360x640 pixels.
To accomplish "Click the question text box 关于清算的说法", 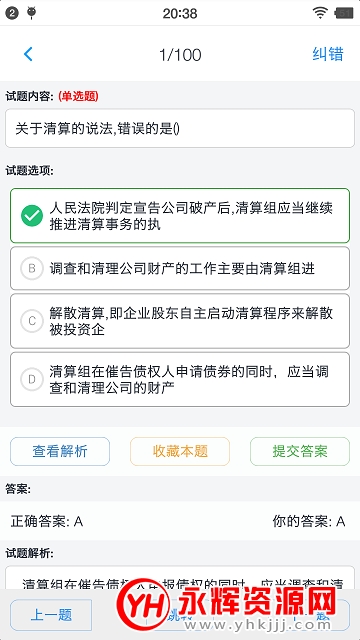I will (x=180, y=128).
